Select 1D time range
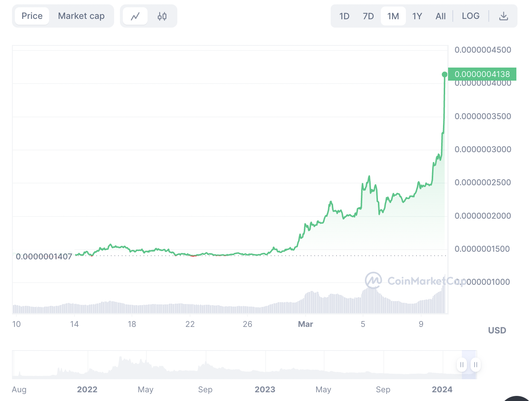 click(344, 16)
